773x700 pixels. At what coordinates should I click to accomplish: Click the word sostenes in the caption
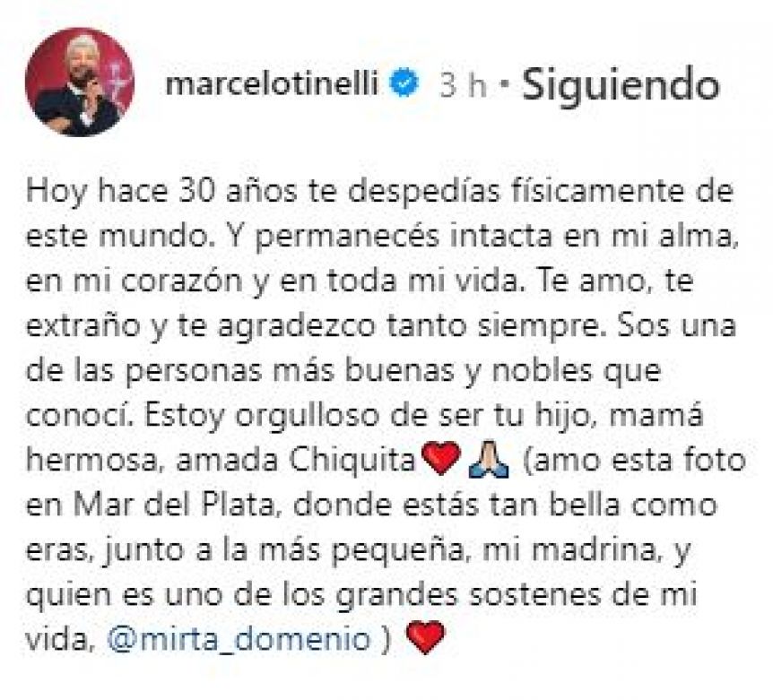(534, 594)
